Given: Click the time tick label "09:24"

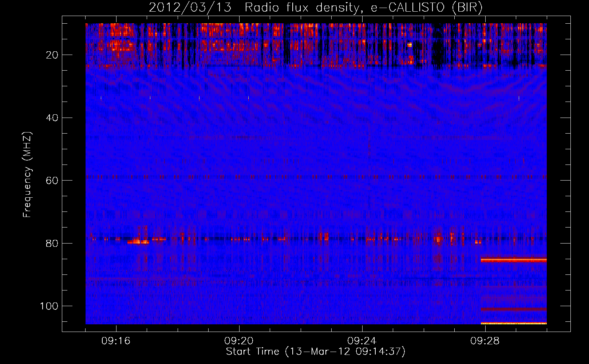Looking at the screenshot, I should pos(362,341).
